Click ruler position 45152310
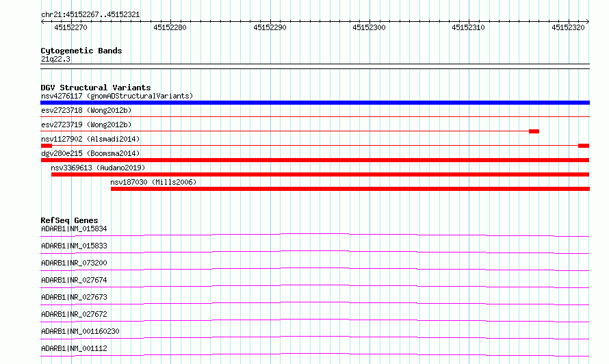The width and height of the screenshot is (609, 364). pos(469,27)
